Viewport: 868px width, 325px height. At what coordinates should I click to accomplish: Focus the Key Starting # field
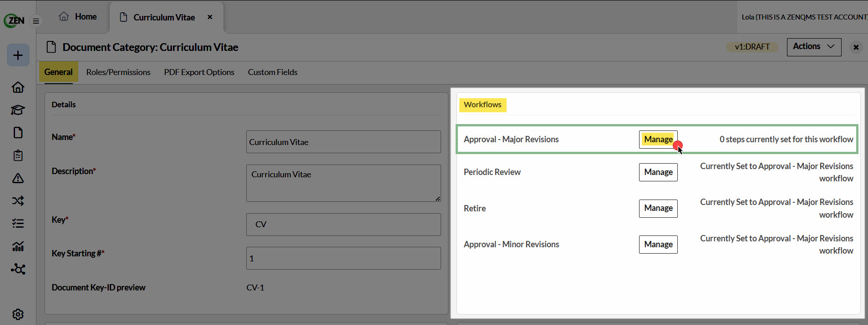343,258
